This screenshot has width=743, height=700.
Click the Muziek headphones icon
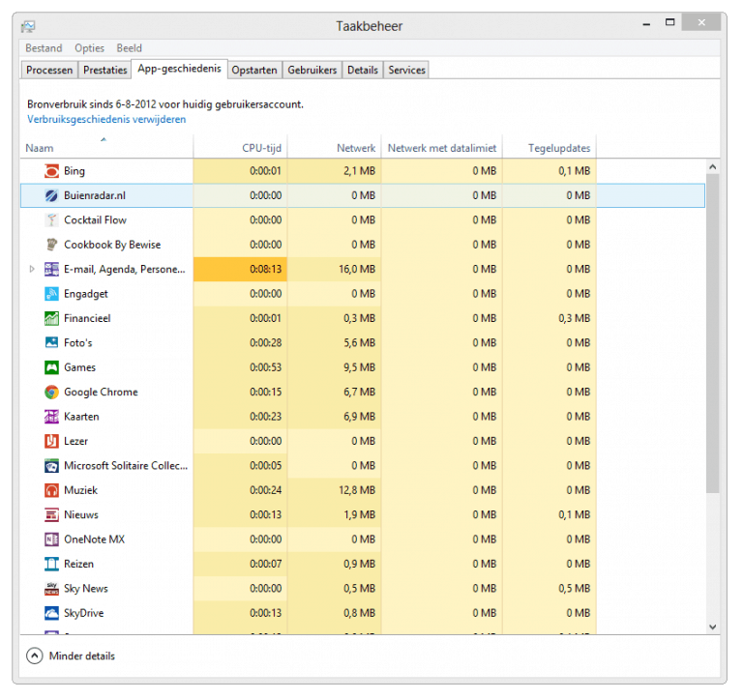[x=51, y=490]
